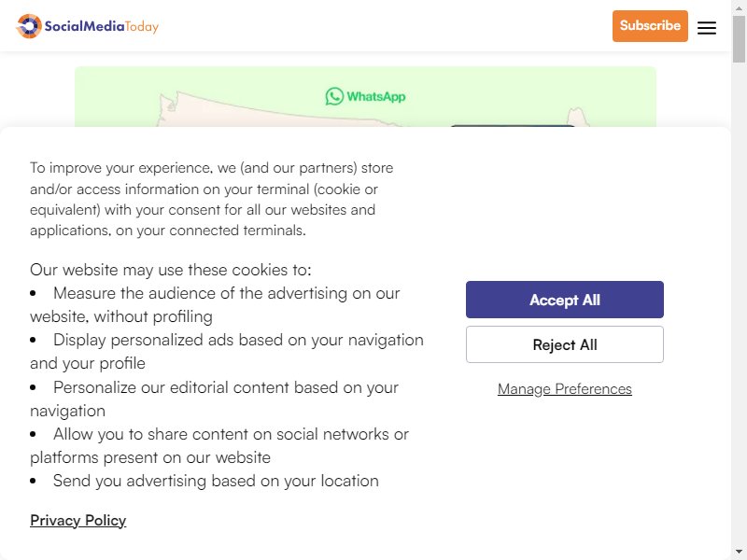Open the Privacy Policy link
Viewport: 747px width, 560px height.
click(x=78, y=521)
